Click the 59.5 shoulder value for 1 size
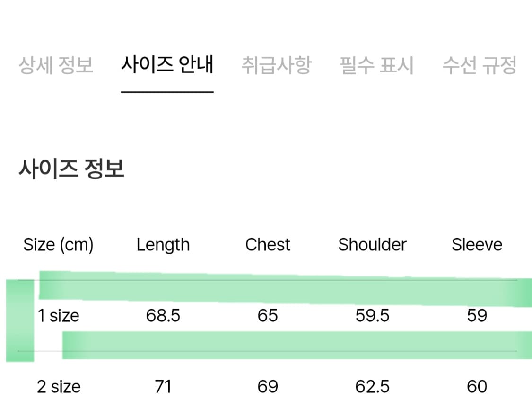Viewport: 532px width, 400px height. pos(372,315)
